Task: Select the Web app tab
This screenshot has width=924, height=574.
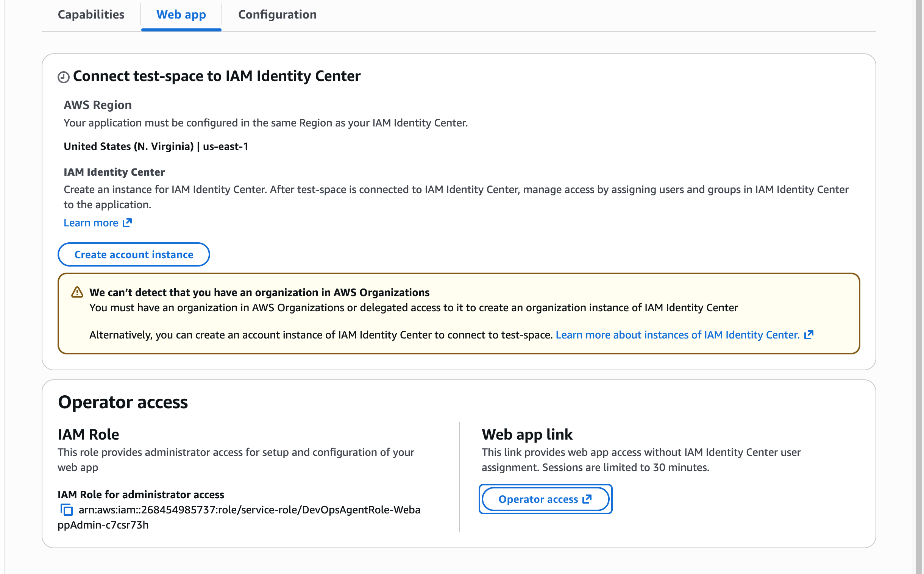Action: pos(181,14)
